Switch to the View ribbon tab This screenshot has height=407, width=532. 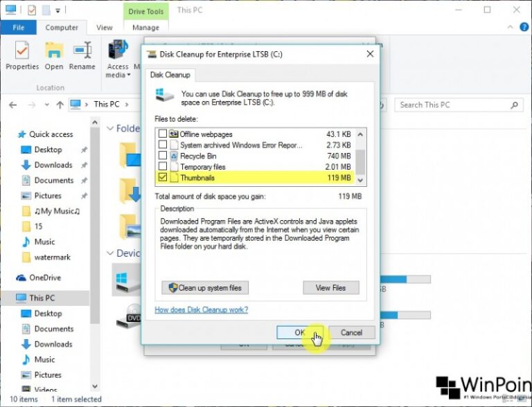104,28
